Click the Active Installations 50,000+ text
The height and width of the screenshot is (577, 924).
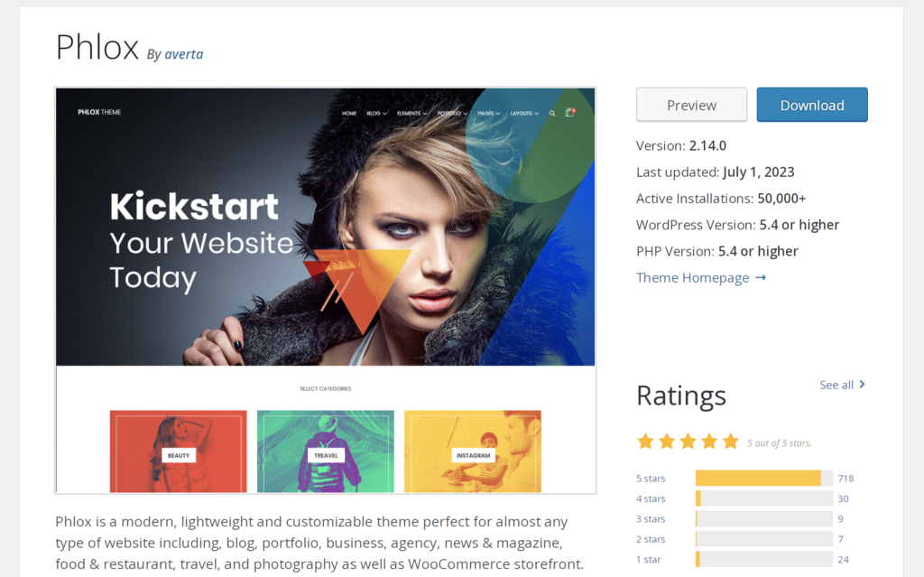pos(721,199)
